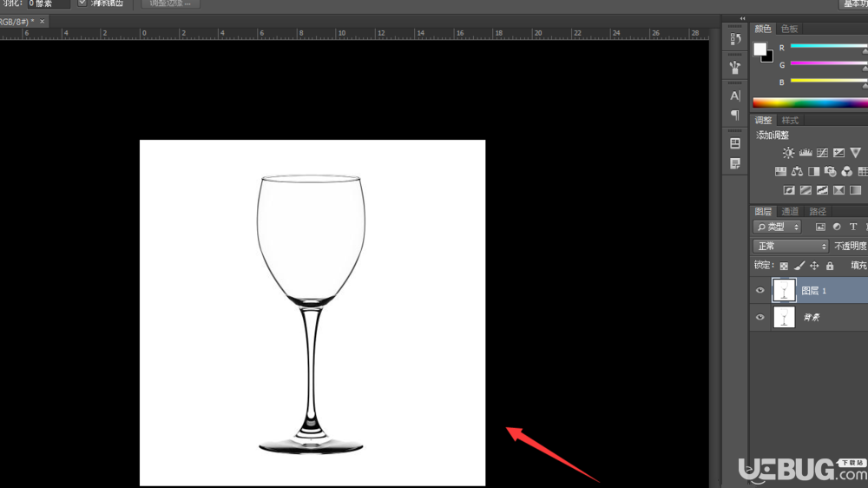Screen dimensions: 868x488
Task: Add a Levels adjustment
Action: coord(806,152)
